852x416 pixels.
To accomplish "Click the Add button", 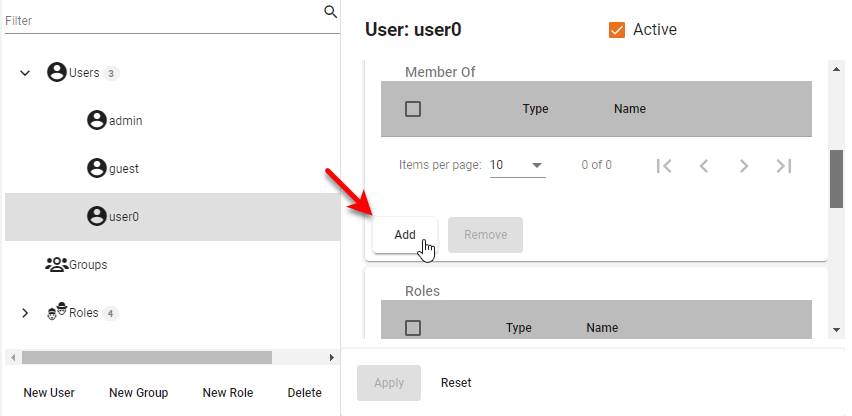I will pos(405,235).
